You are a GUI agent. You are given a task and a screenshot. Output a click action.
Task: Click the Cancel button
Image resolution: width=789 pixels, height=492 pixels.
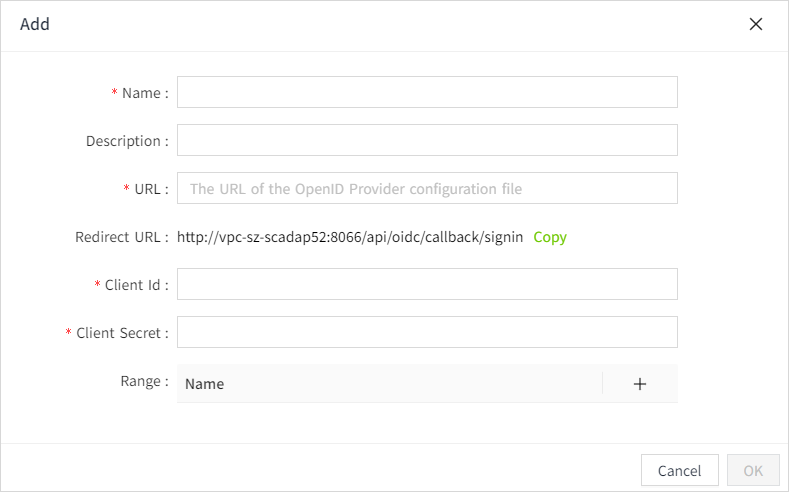(679, 470)
